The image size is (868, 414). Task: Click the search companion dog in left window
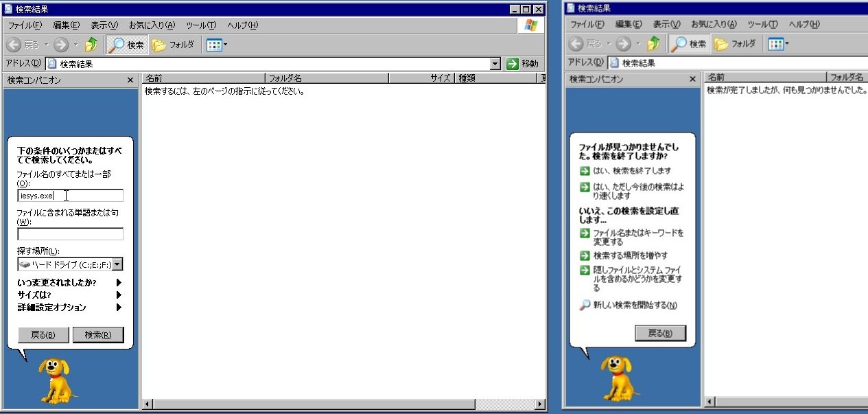(58, 379)
